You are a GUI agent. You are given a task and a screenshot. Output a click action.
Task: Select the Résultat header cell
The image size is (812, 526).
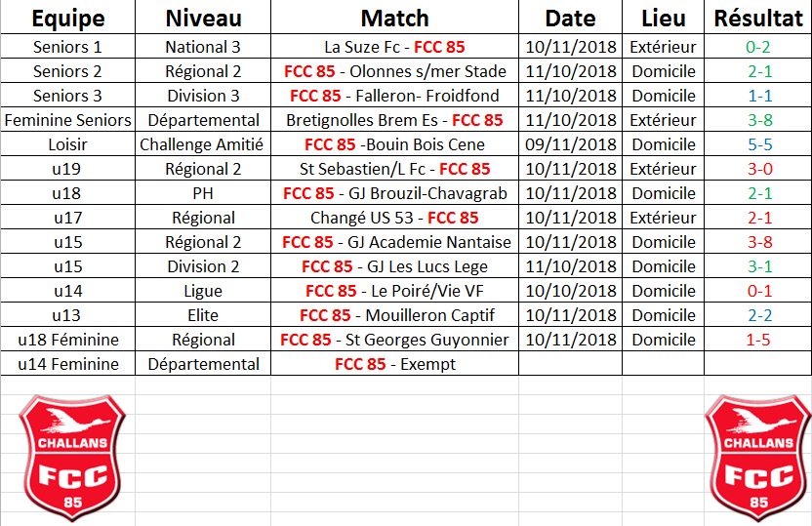757,18
